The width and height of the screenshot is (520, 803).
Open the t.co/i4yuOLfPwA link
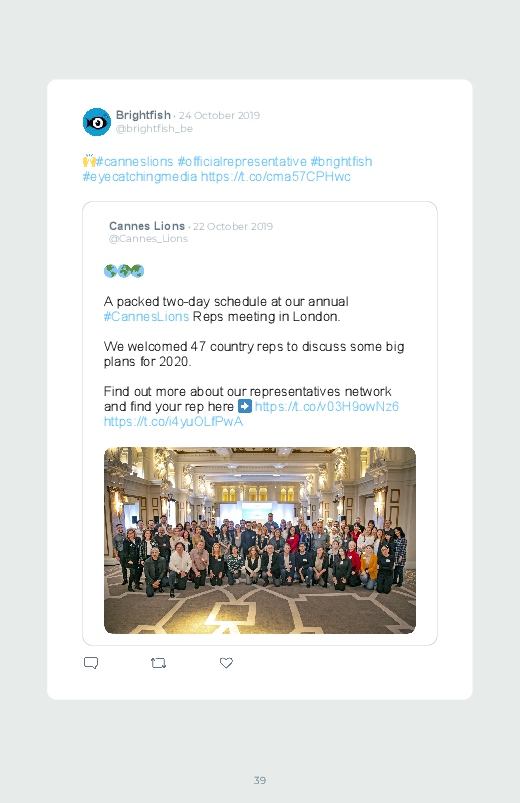coord(173,421)
